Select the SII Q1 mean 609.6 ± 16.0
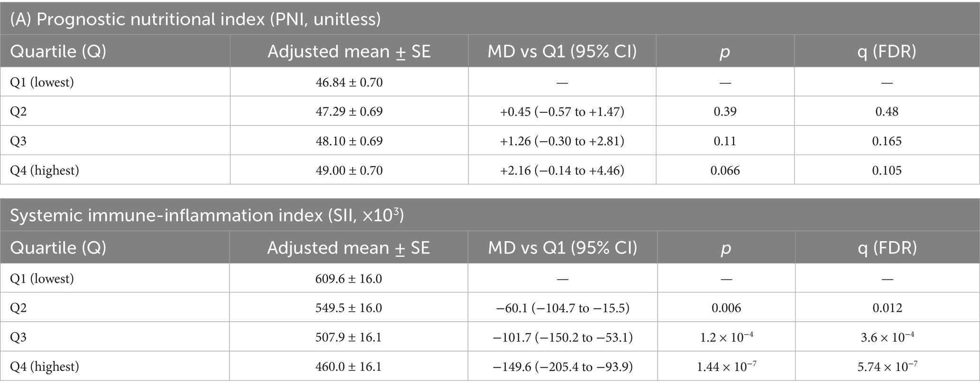The width and height of the screenshot is (980, 389). [x=348, y=279]
